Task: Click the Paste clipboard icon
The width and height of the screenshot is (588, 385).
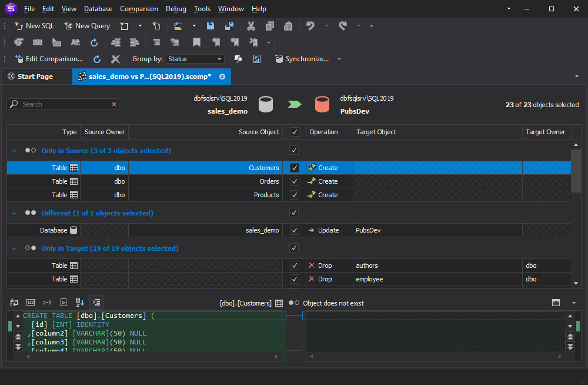Action: point(288,26)
